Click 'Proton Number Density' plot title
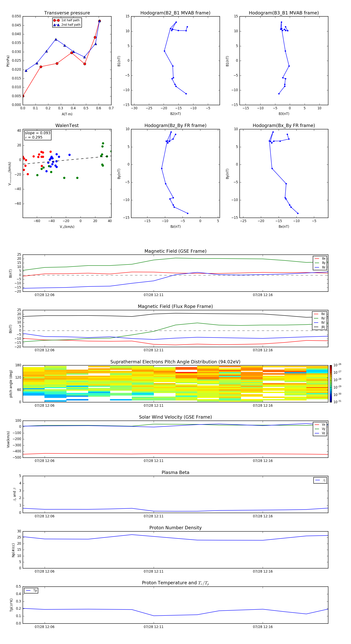The width and height of the screenshot is (351, 644). click(x=175, y=528)
